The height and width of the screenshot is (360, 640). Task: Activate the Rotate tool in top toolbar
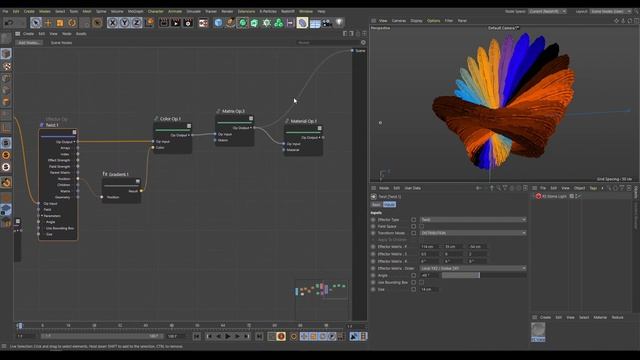point(72,23)
